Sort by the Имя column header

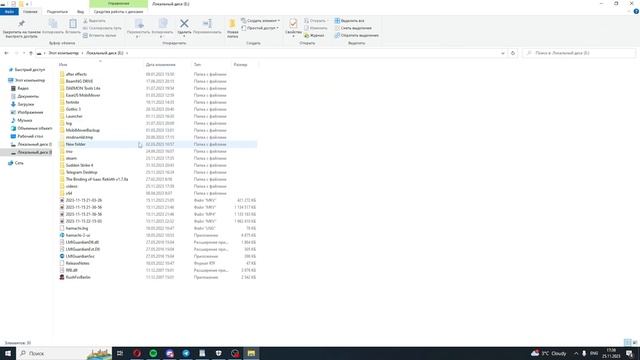point(63,65)
